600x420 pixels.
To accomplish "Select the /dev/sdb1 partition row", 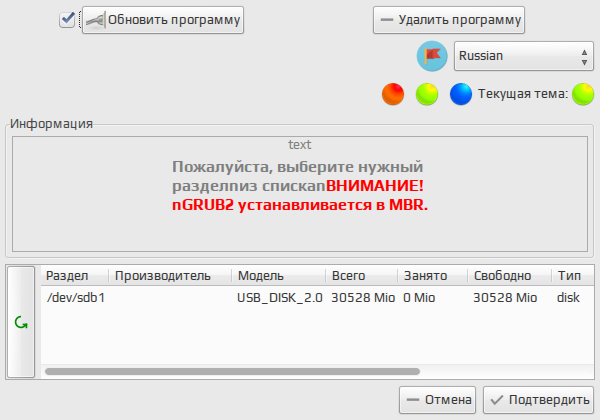I will (x=318, y=298).
